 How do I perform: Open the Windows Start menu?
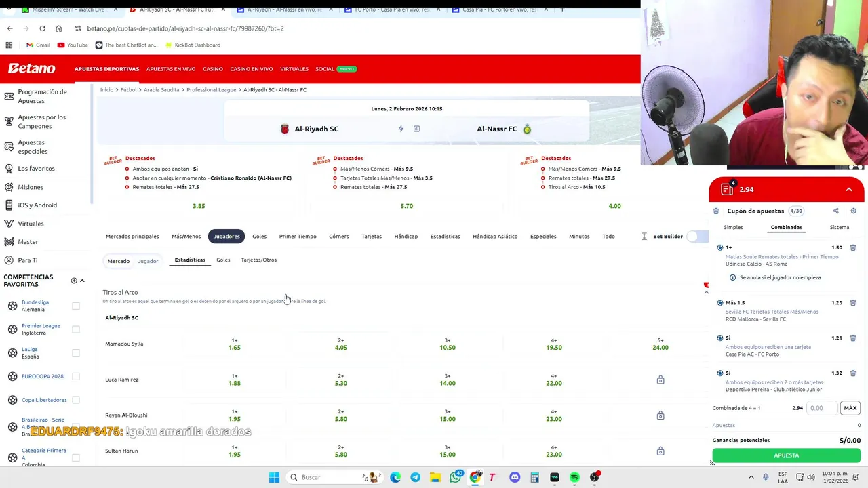click(x=274, y=477)
